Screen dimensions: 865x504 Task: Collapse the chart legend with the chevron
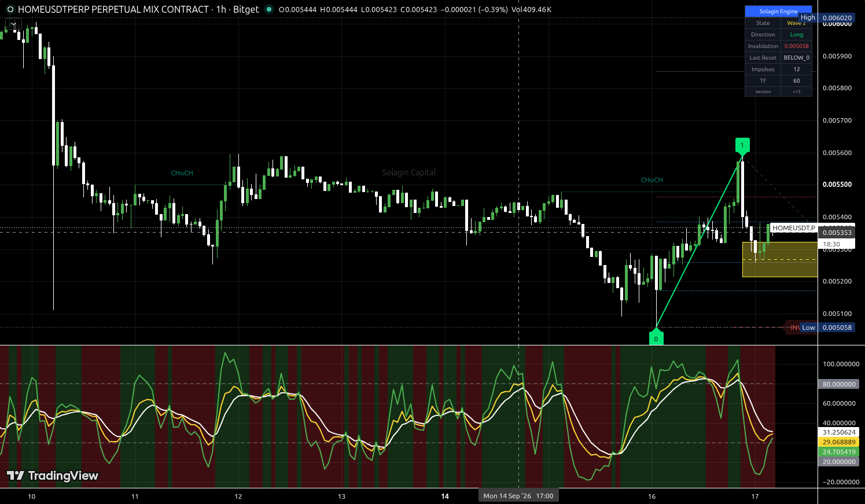click(13, 24)
